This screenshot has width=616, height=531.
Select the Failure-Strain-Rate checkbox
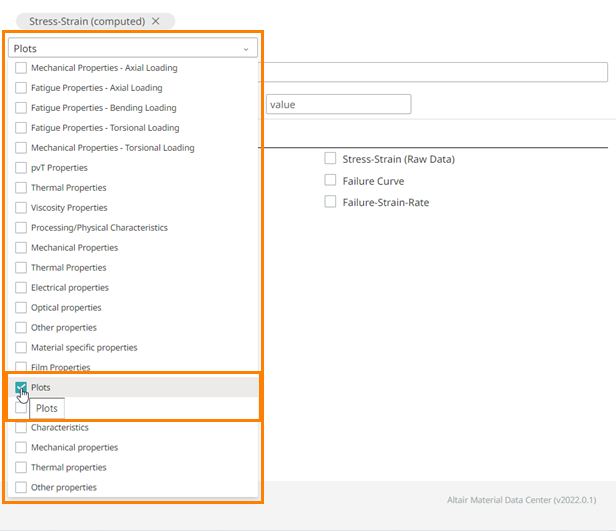330,202
